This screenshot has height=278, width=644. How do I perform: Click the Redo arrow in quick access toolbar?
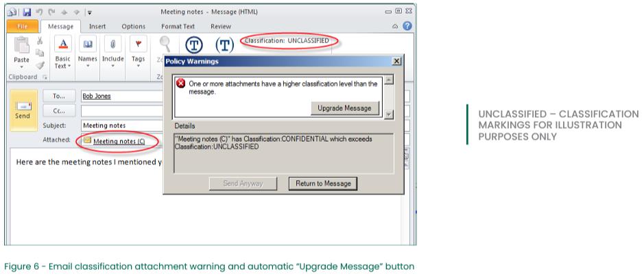[51, 12]
